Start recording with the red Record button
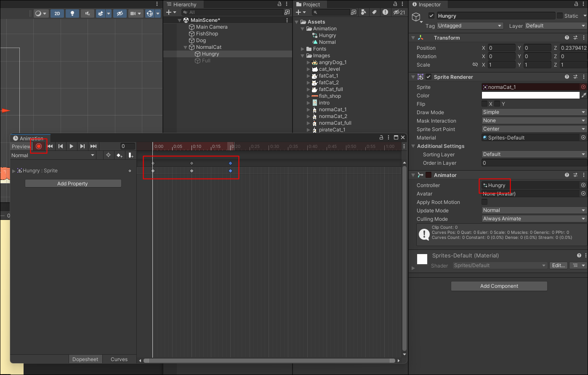The image size is (588, 375). [x=39, y=146]
